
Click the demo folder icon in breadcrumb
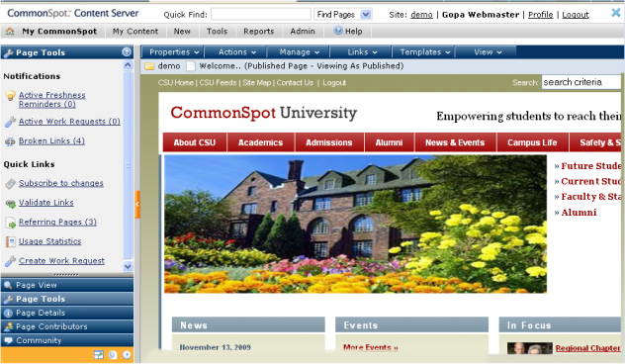pyautogui.click(x=149, y=66)
